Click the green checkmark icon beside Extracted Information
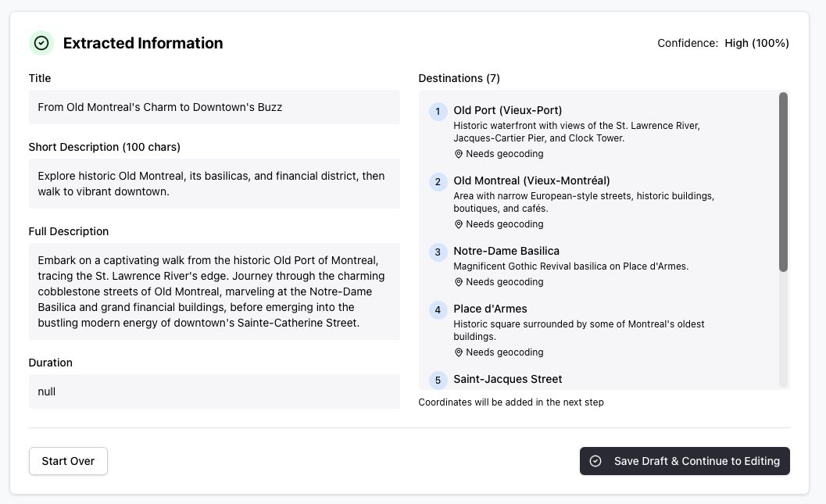This screenshot has height=504, width=826. [x=41, y=43]
